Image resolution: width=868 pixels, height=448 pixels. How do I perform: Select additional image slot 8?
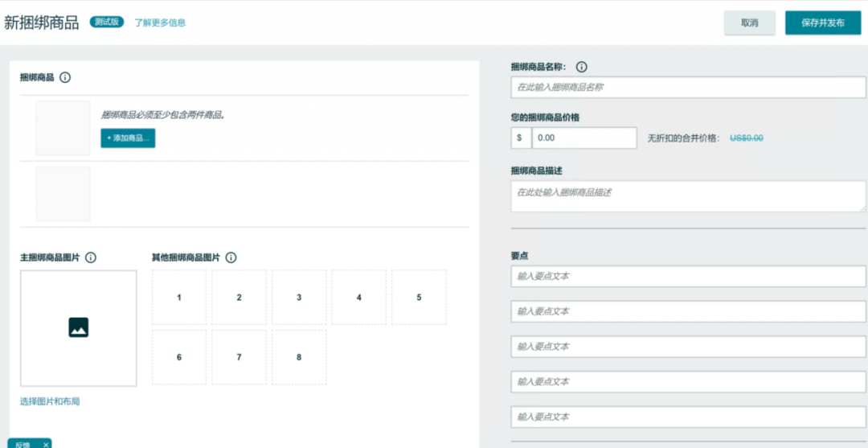tap(299, 357)
